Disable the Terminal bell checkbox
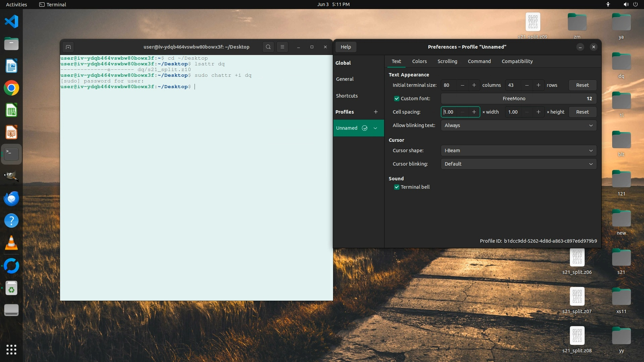The width and height of the screenshot is (644, 362). tap(397, 187)
